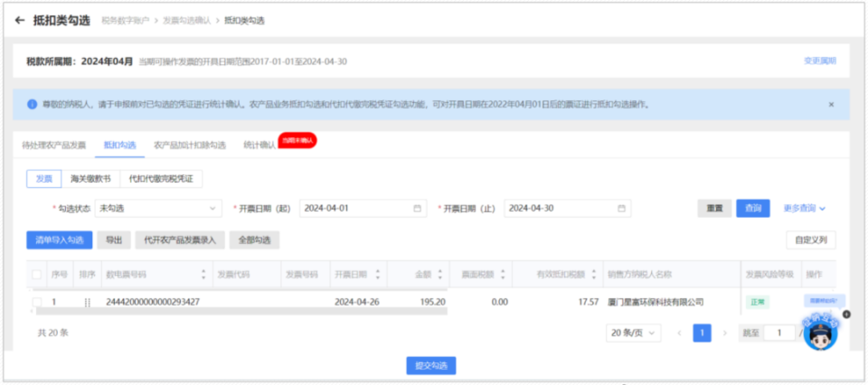The width and height of the screenshot is (868, 385).
Task: Sort by 票面税额 column arrows
Action: 503,274
